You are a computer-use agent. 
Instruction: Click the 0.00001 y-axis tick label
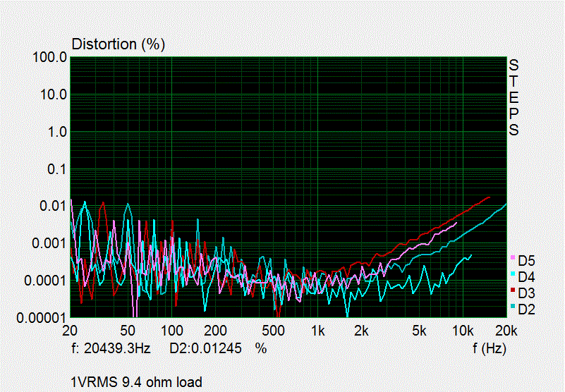tap(42, 318)
